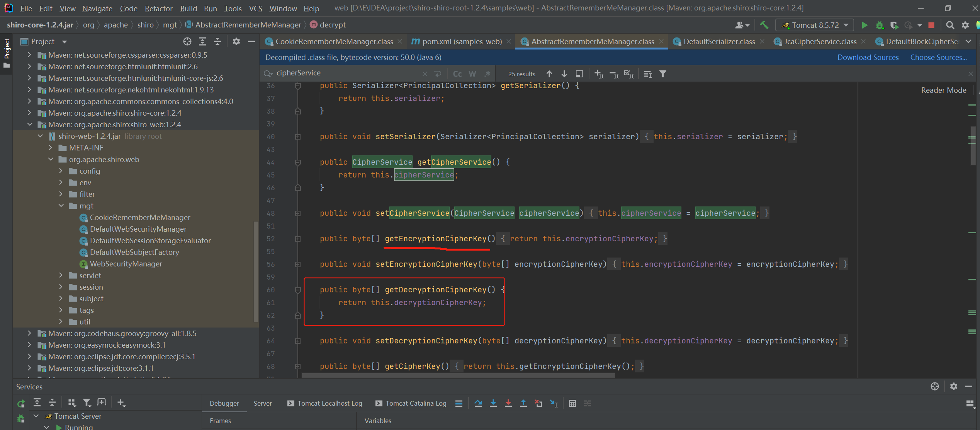Toggle Words (W) search option
Image resolution: width=980 pixels, height=430 pixels.
click(472, 74)
